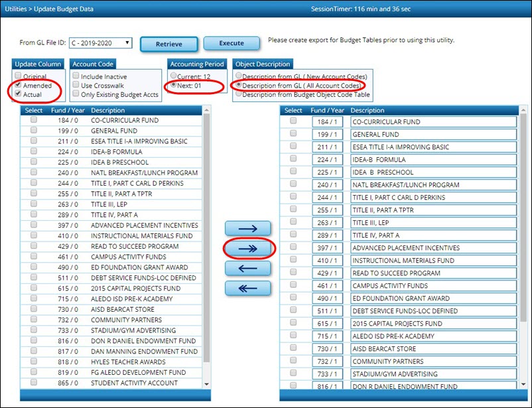532x408 pixels.
Task: Enable Include Inactive account codes
Action: click(76, 76)
